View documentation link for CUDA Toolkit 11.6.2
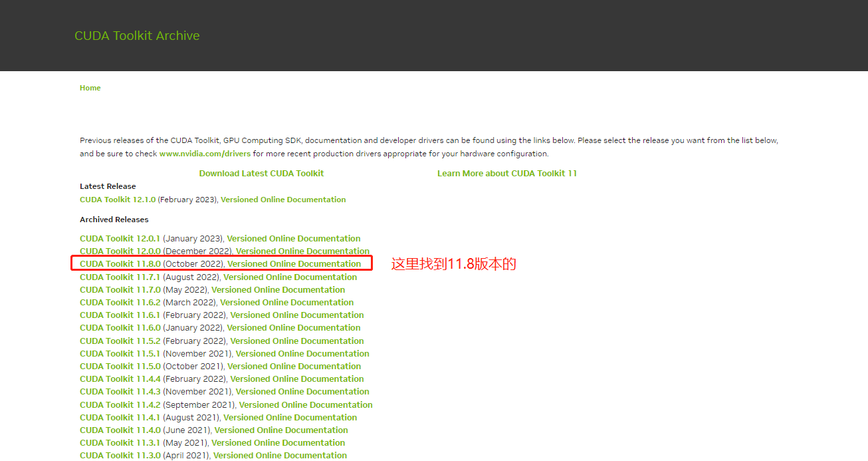This screenshot has width=868, height=461. tap(287, 303)
